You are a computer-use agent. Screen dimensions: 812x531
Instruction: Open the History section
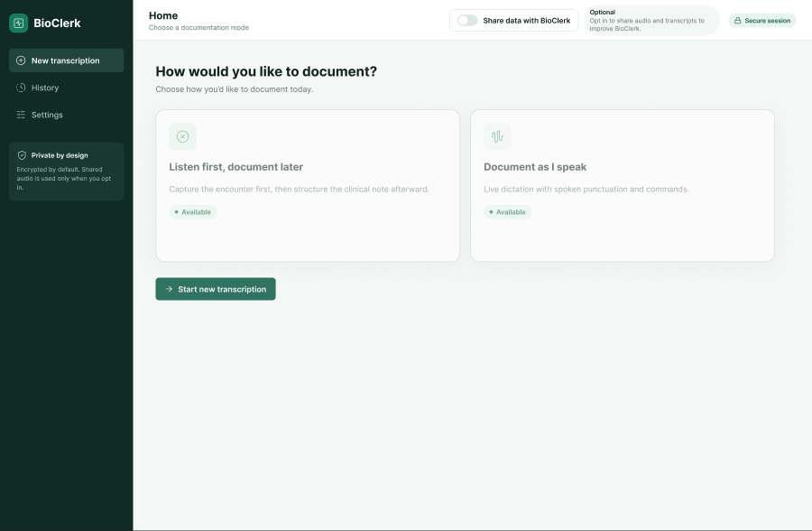(x=66, y=88)
